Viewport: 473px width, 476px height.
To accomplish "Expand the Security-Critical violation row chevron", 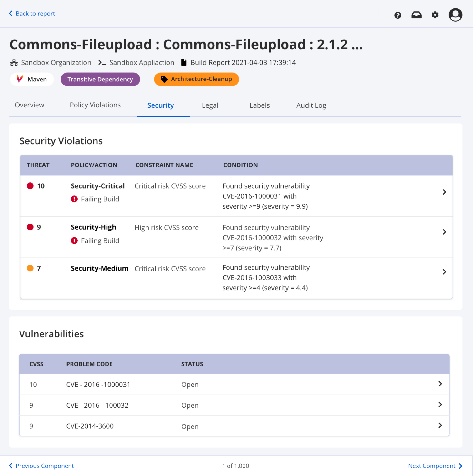I will point(444,192).
